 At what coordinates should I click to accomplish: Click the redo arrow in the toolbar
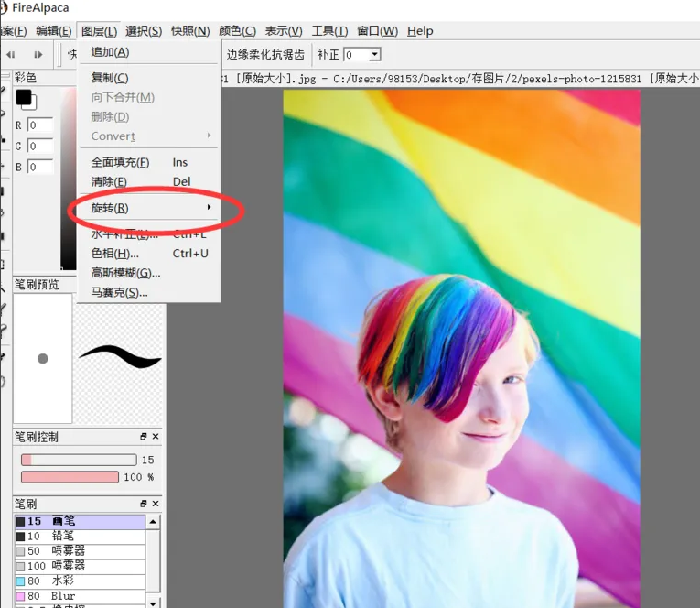38,55
